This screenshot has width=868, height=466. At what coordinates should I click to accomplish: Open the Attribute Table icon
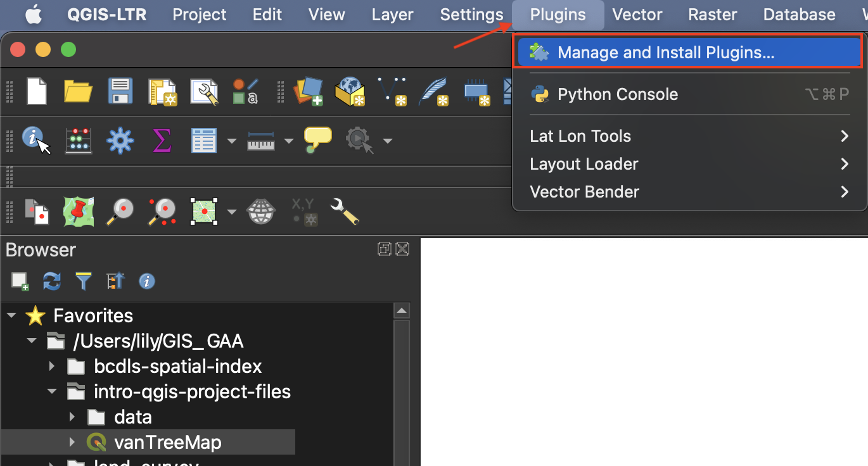click(x=204, y=141)
